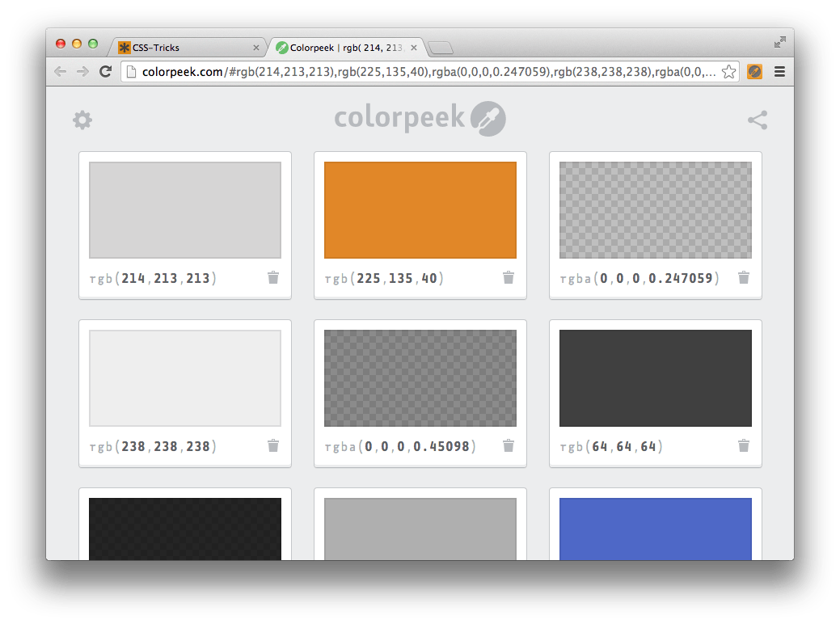
Task: Click the text rgba(0,0,0,0.247059)
Action: (x=639, y=279)
